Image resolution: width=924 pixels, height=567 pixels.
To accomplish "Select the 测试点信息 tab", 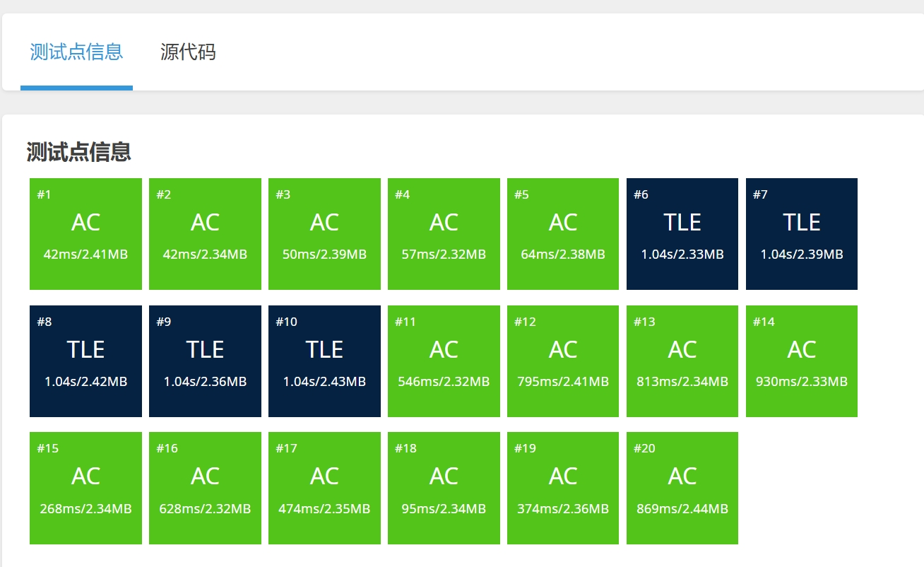I will click(x=76, y=52).
